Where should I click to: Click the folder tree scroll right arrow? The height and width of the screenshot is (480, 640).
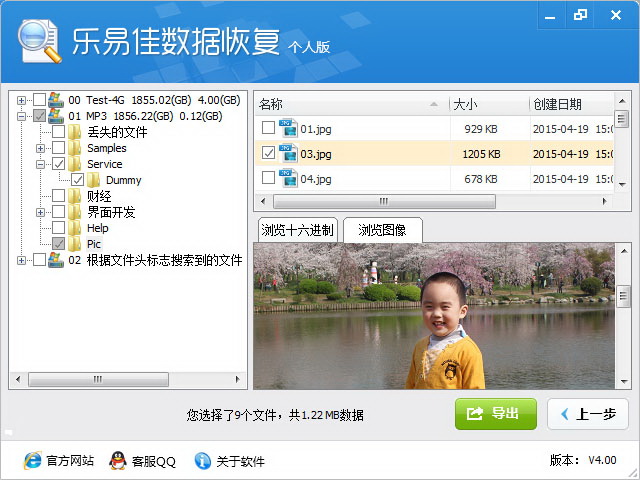coord(238,379)
